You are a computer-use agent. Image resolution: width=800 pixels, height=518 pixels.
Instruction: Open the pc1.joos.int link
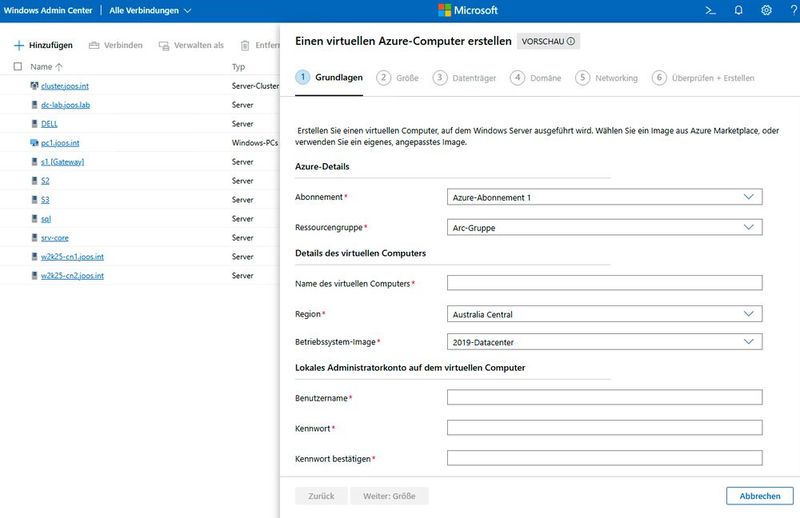tap(60, 142)
